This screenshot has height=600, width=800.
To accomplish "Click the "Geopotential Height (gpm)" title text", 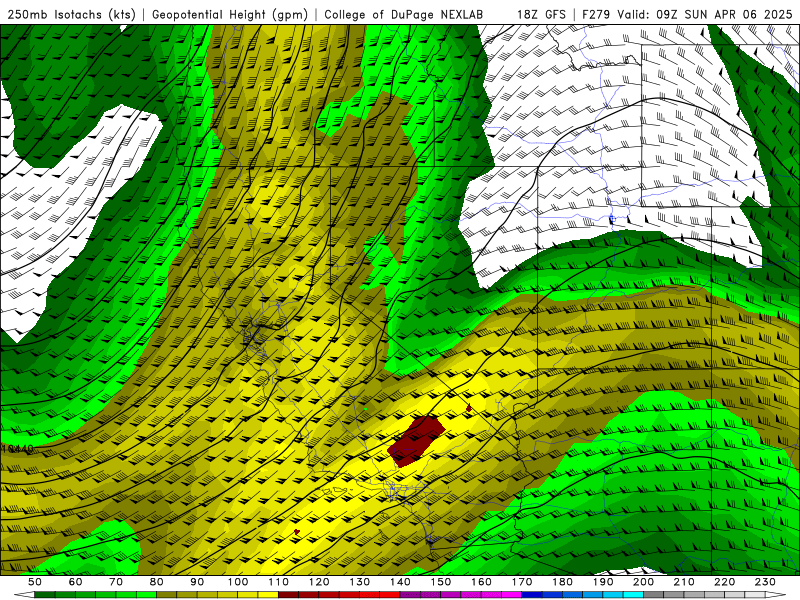I will click(230, 15).
